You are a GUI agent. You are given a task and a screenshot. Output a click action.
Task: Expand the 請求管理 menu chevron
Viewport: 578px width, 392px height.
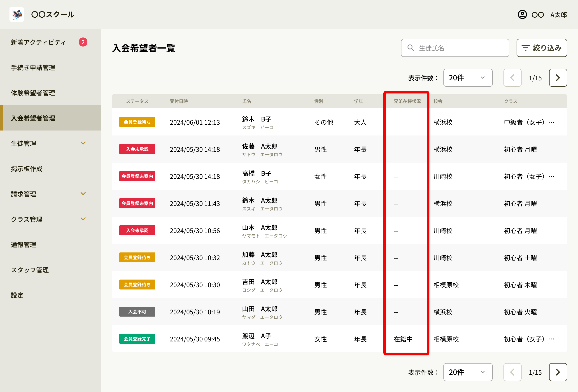point(83,194)
